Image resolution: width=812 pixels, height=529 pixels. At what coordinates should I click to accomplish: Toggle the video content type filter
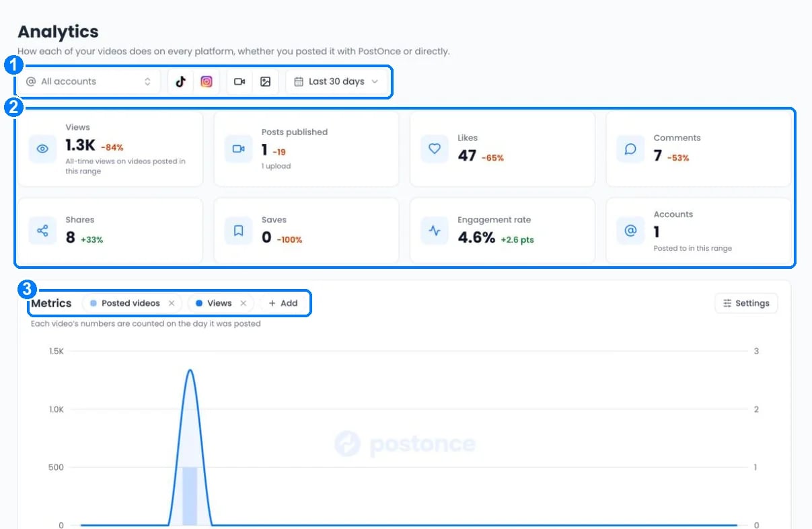(x=239, y=81)
